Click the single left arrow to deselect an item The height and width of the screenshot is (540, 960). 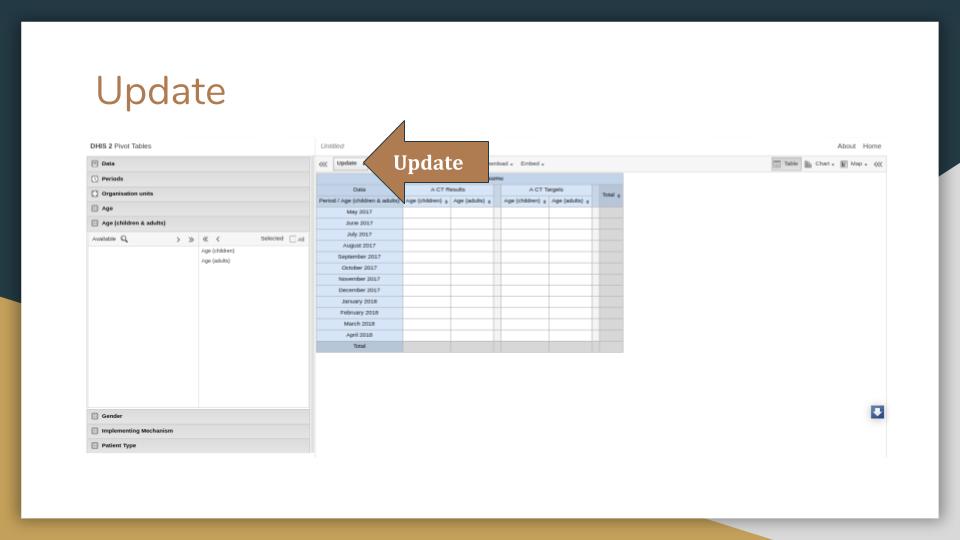pos(218,239)
